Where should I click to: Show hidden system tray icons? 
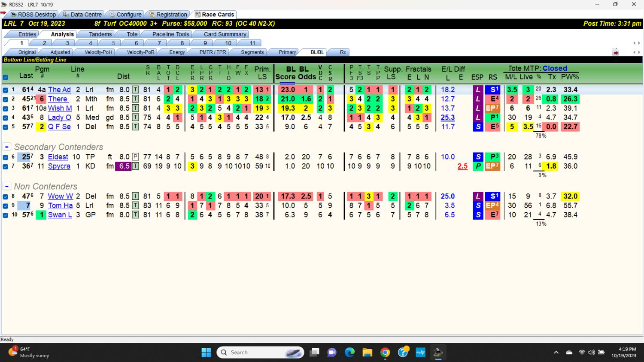tap(556, 353)
